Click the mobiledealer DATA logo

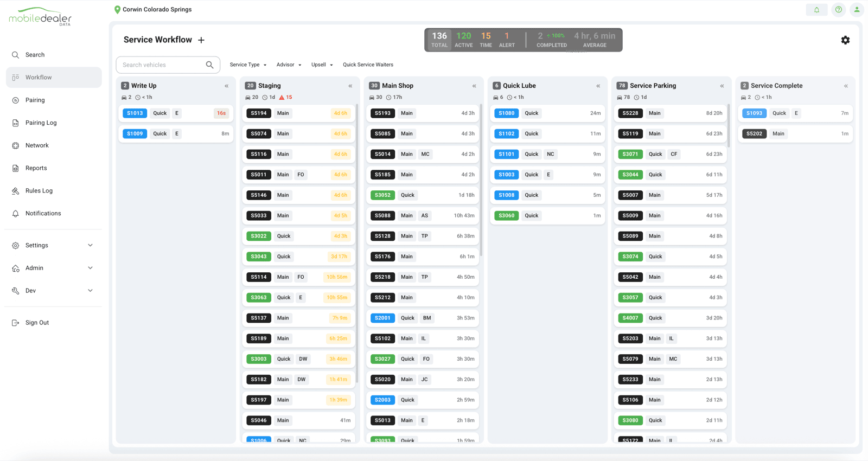(40, 17)
